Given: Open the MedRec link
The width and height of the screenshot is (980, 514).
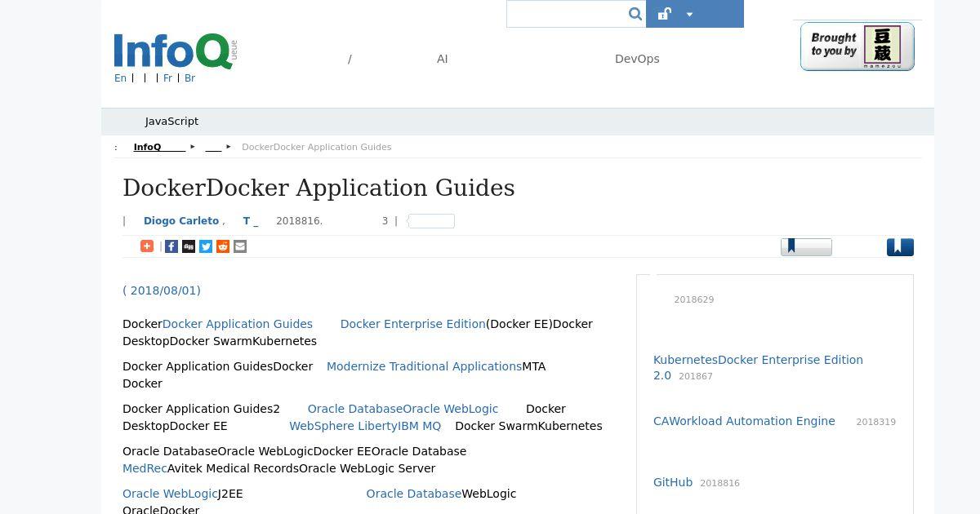Looking at the screenshot, I should [x=145, y=468].
